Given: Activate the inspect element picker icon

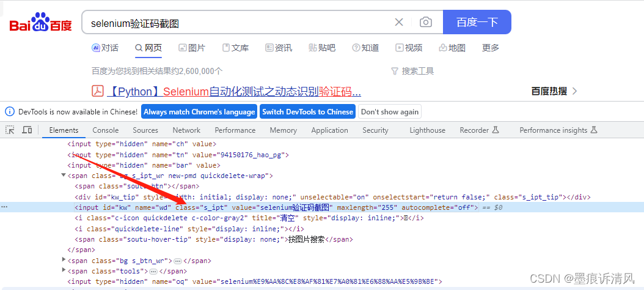Looking at the screenshot, I should pos(10,130).
